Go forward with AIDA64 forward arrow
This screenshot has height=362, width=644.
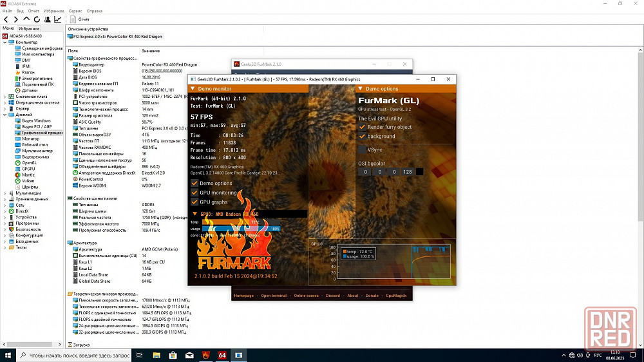(15, 19)
